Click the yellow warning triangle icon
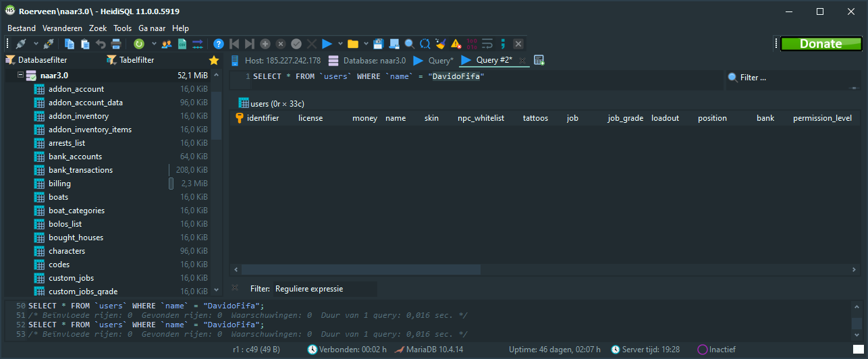 (456, 44)
